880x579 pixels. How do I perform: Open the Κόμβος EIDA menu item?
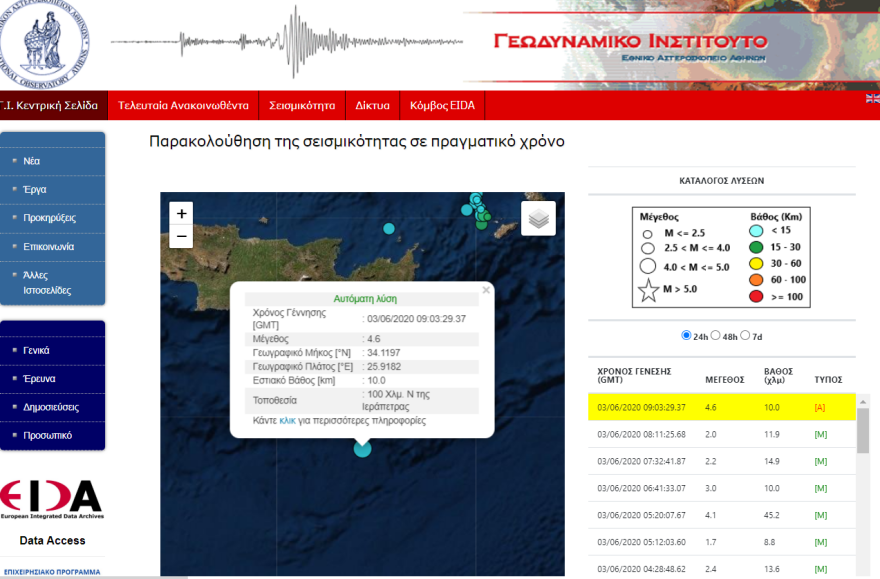coord(440,105)
